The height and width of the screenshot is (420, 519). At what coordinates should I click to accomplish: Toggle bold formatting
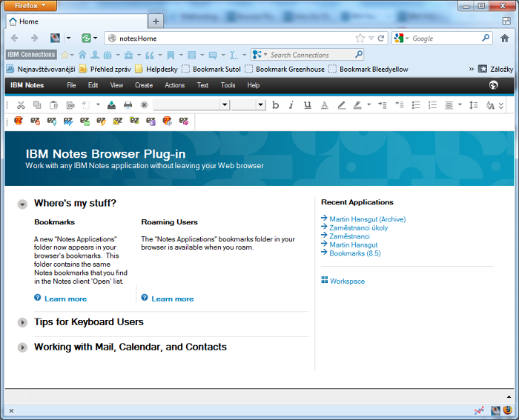point(275,105)
